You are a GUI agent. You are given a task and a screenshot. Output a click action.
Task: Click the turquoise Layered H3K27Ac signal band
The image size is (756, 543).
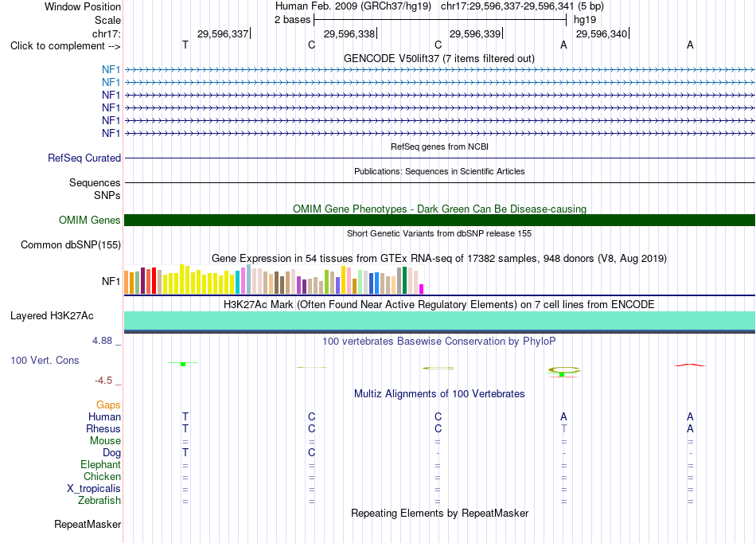point(439,321)
